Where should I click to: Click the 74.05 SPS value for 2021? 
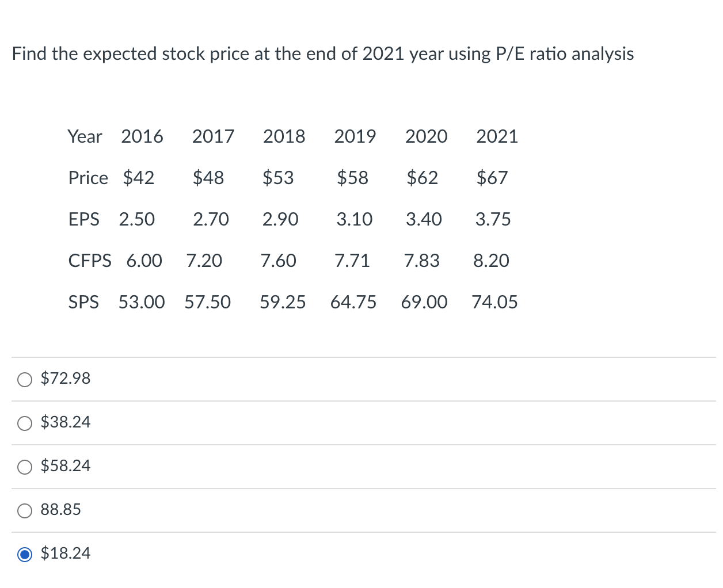coord(495,302)
